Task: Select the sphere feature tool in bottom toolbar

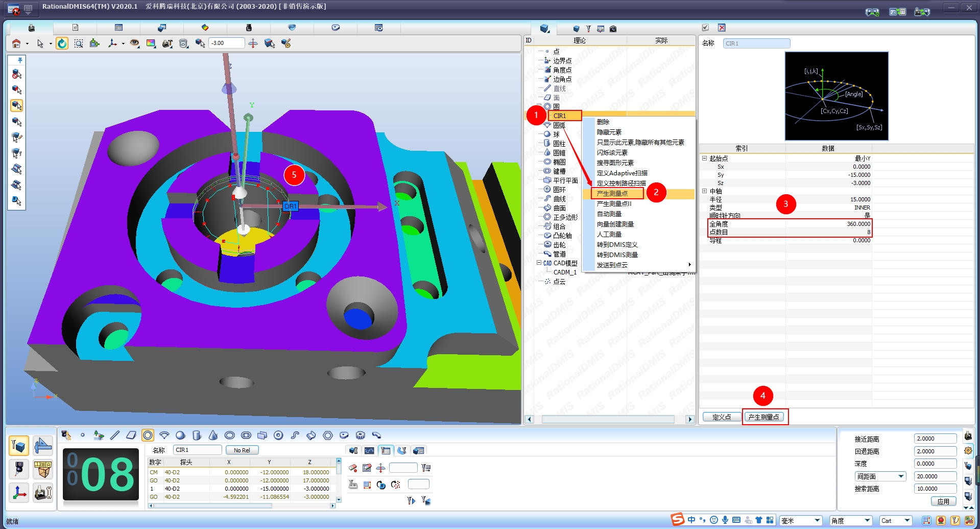Action: click(180, 435)
